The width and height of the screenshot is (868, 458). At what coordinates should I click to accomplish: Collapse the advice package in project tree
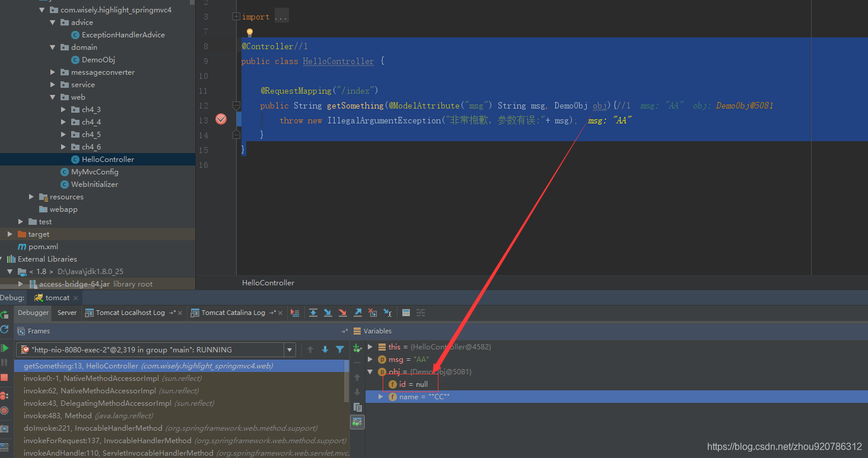coord(53,22)
